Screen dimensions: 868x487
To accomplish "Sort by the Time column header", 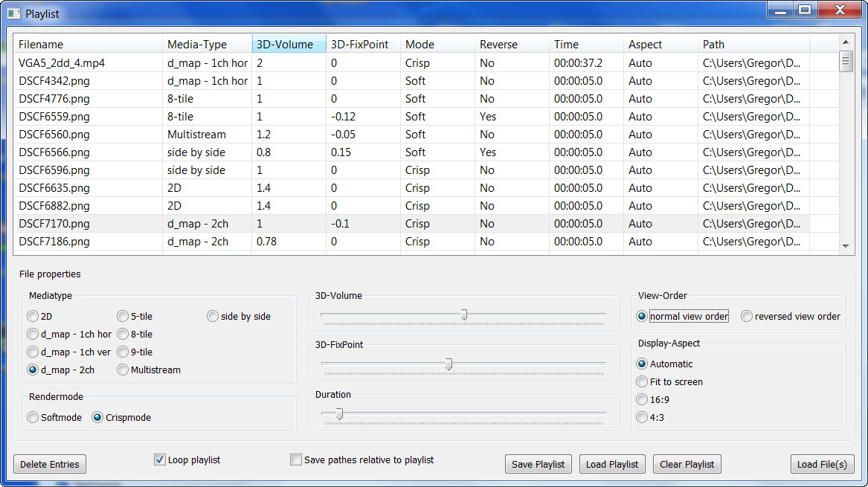I will click(586, 45).
